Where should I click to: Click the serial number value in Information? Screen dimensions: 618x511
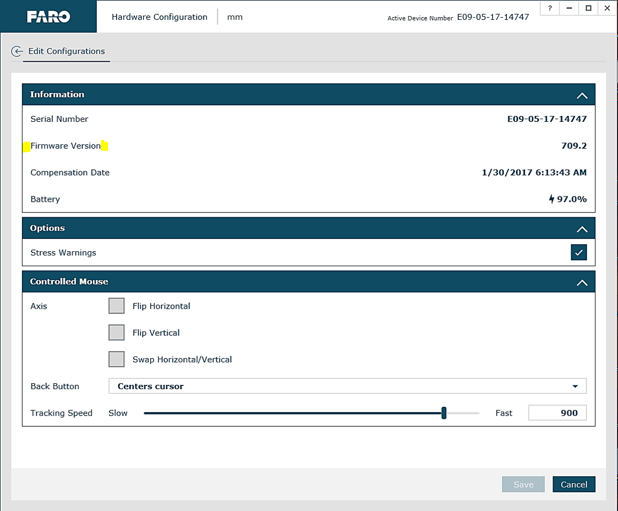coord(547,119)
